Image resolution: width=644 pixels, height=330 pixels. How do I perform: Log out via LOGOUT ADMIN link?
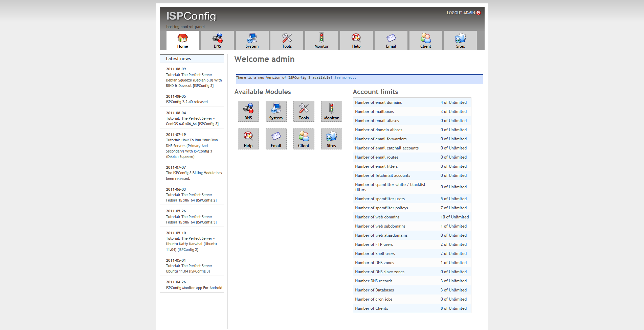(461, 13)
